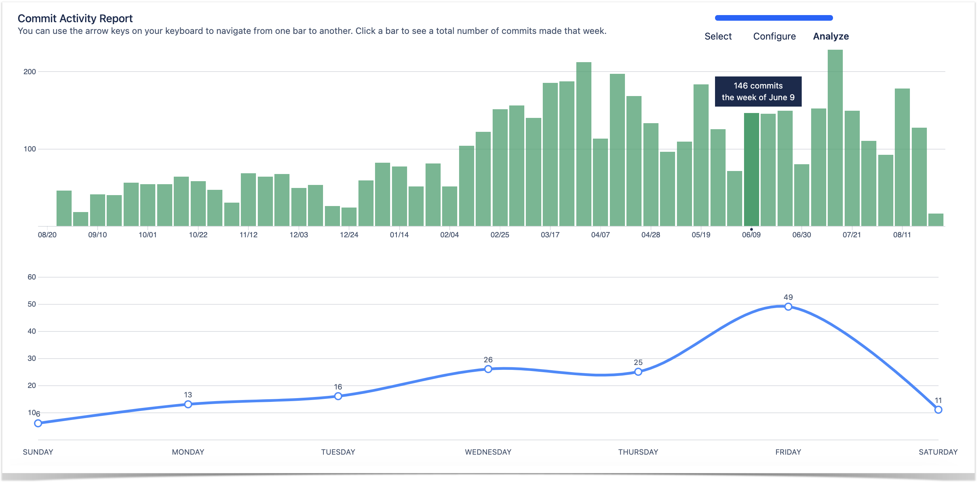The image size is (980, 484).
Task: Click the 07/21 axis date label
Action: (851, 235)
